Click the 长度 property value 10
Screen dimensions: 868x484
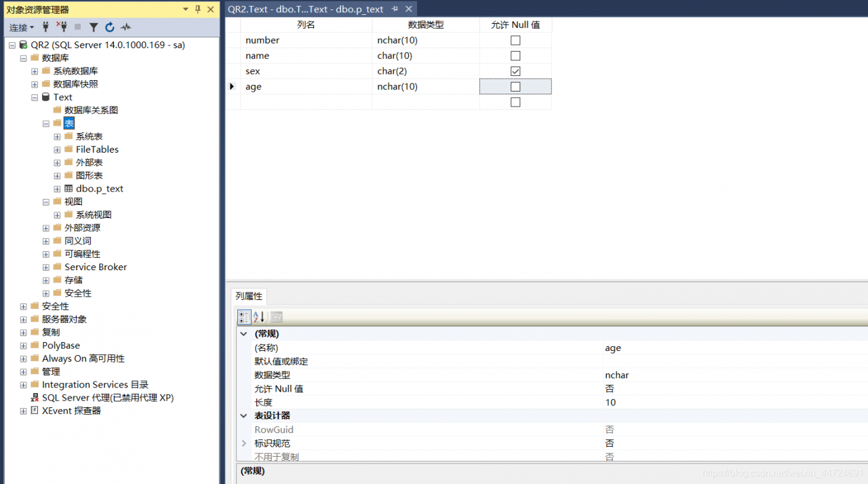tap(735, 402)
